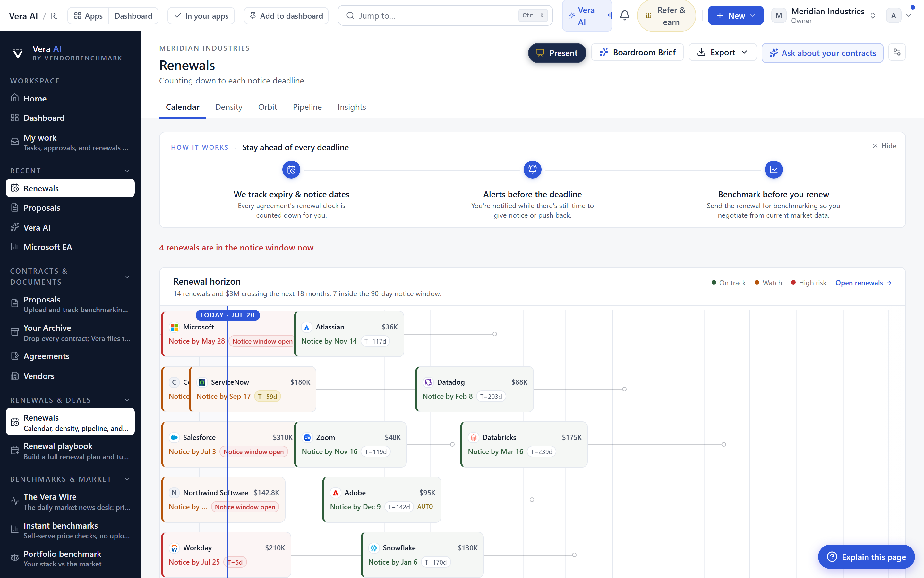Switch to the Density tab
Viewport: 924px width, 578px height.
click(x=229, y=107)
